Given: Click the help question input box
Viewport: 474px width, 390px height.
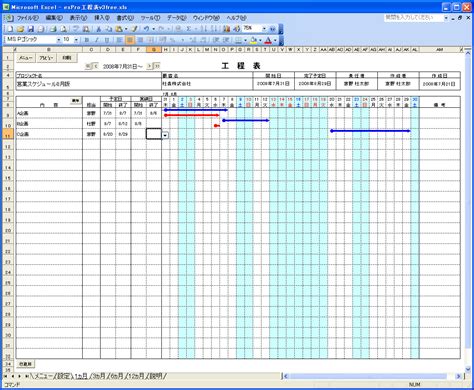Looking at the screenshot, I should pyautogui.click(x=413, y=18).
